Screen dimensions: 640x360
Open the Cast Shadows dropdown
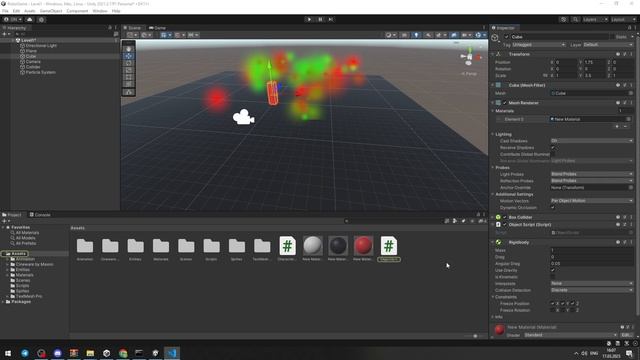592,141
